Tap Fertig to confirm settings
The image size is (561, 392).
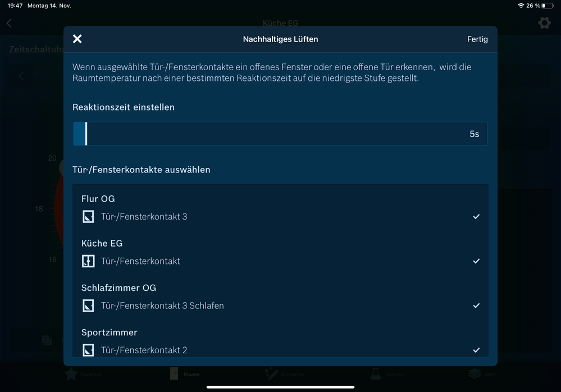[x=477, y=39]
